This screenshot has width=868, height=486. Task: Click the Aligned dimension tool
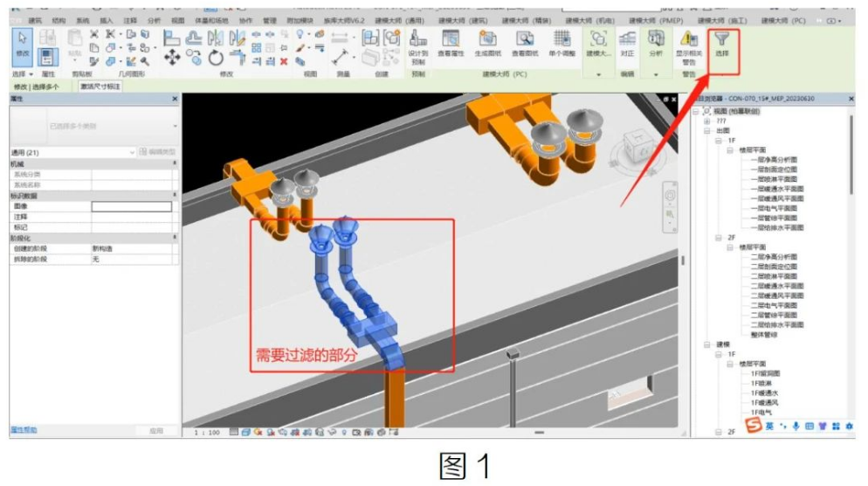click(340, 57)
